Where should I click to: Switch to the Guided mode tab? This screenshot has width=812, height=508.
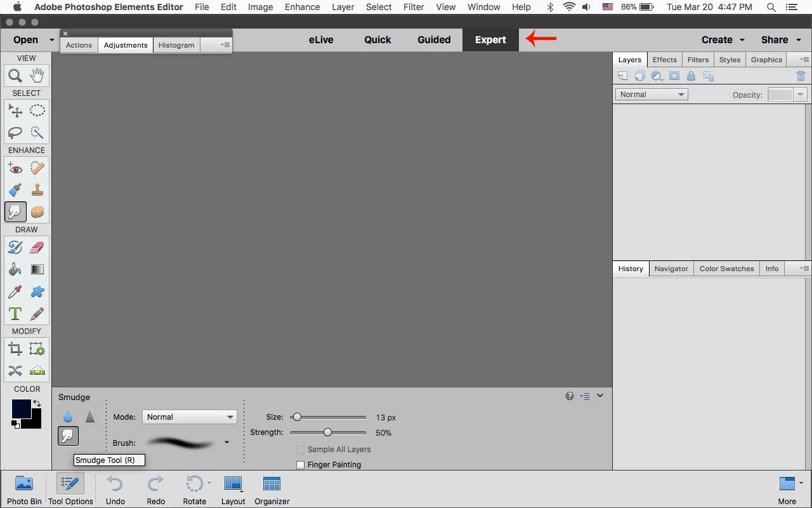(x=434, y=39)
